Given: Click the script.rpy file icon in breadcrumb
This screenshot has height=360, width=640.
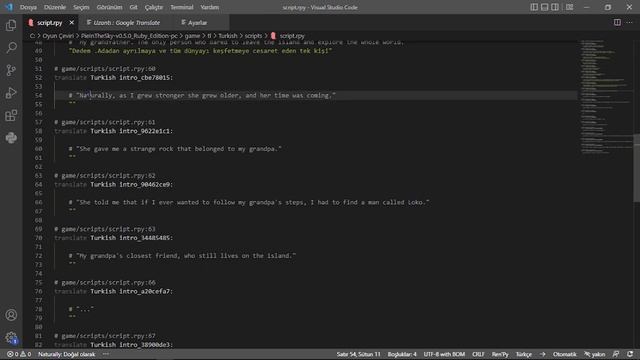Looking at the screenshot, I should point(273,36).
